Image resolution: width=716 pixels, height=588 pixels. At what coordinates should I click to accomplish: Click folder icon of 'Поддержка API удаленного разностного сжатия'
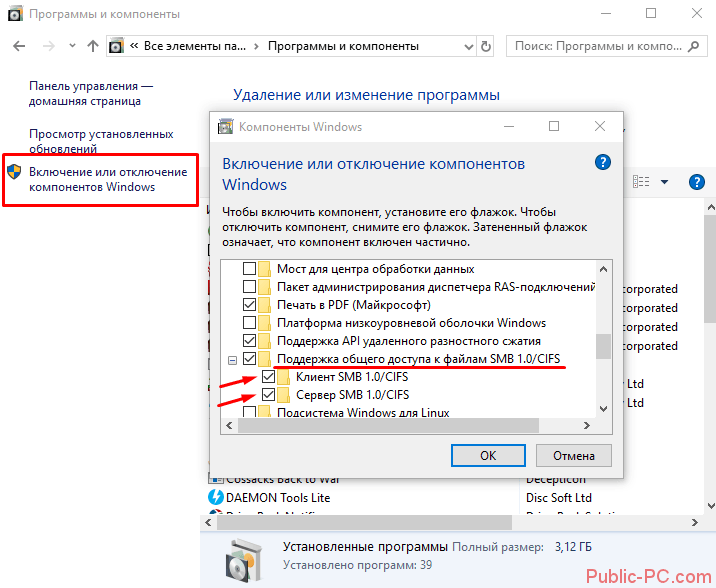tap(264, 341)
